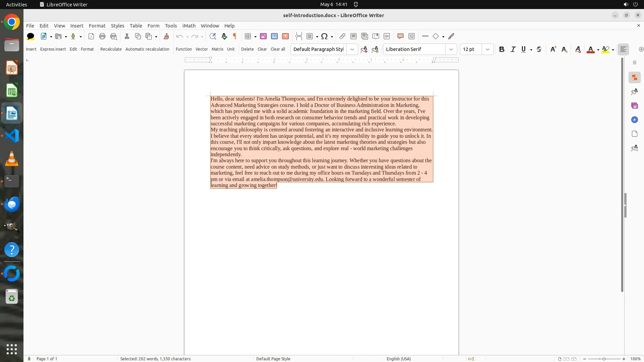Viewport: 644px width, 362px height.
Task: Expand the font name dropdown
Action: [451, 49]
